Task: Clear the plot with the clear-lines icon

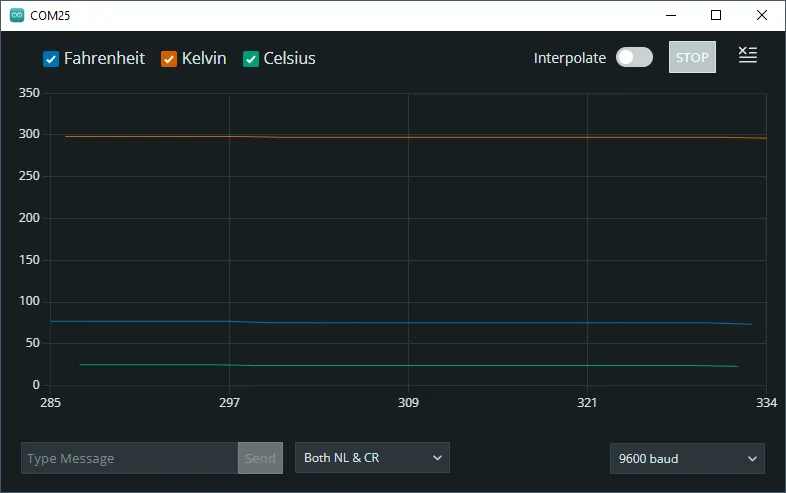Action: 747,56
